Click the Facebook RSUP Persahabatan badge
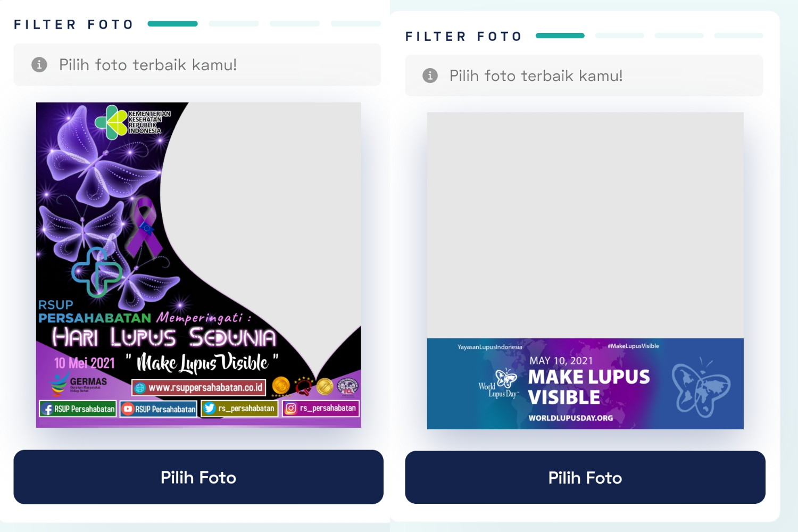Image resolution: width=798 pixels, height=532 pixels. click(x=78, y=409)
